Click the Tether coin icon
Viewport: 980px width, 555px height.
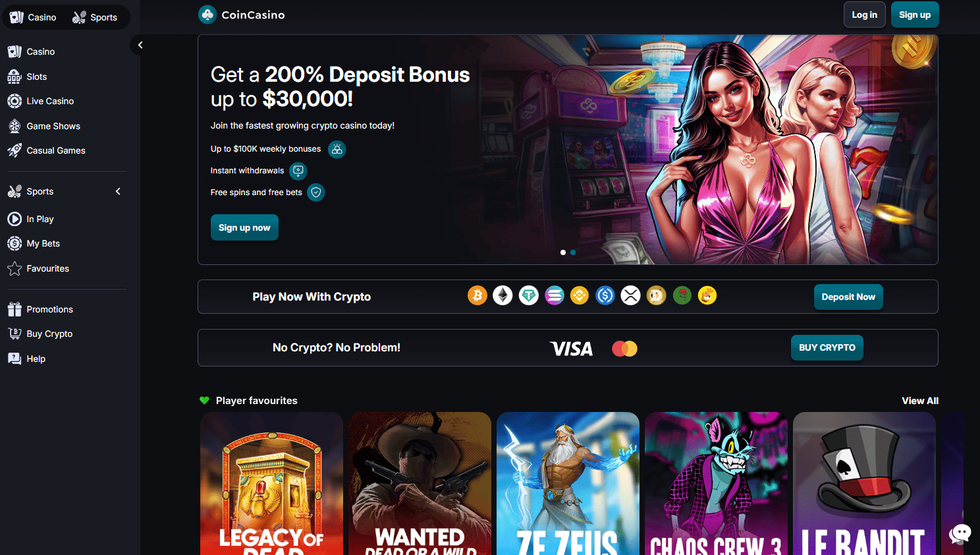coord(529,295)
